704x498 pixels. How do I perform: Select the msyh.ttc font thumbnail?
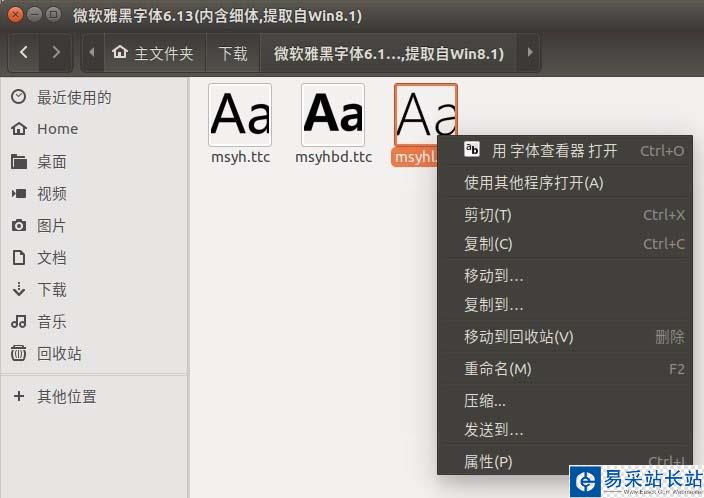tap(240, 115)
